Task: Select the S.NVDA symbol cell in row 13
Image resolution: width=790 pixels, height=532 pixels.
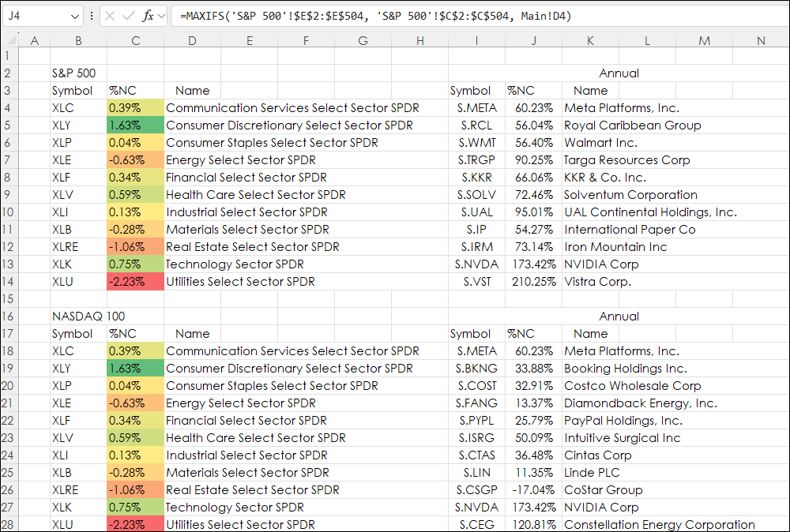Action: [x=476, y=264]
